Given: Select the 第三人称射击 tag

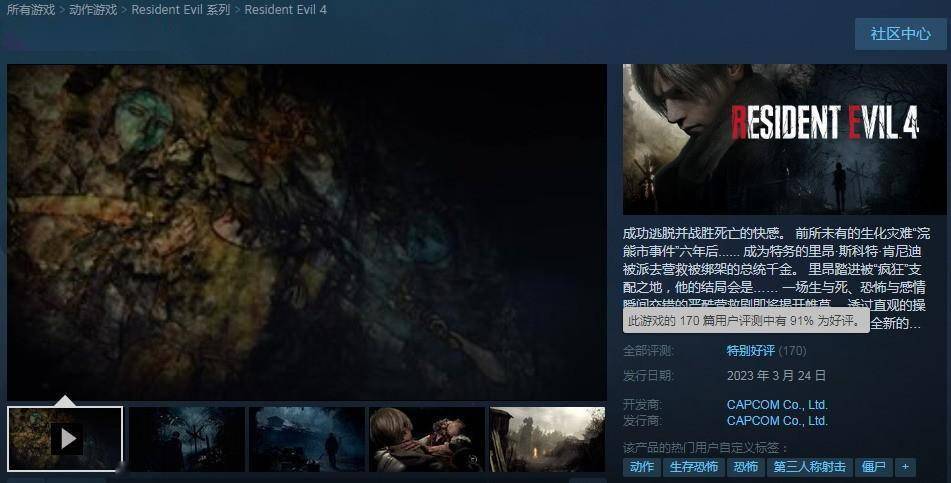Looking at the screenshot, I should (809, 467).
